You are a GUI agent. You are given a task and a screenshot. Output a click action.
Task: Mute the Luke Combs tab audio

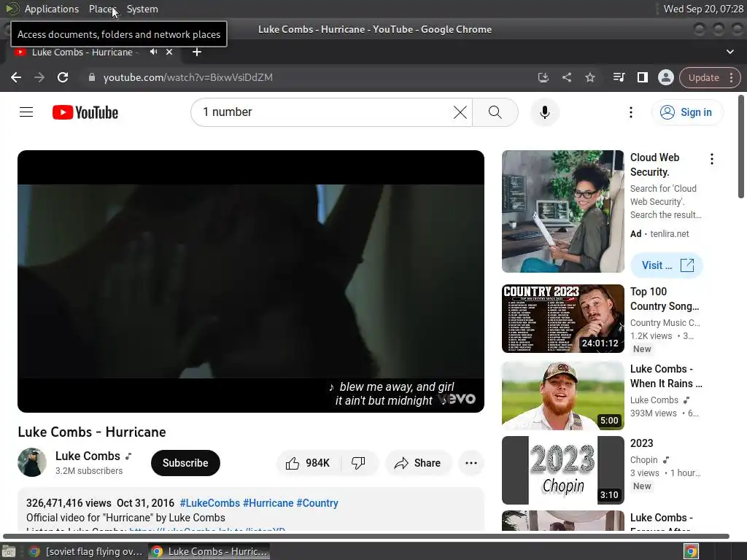pyautogui.click(x=153, y=52)
